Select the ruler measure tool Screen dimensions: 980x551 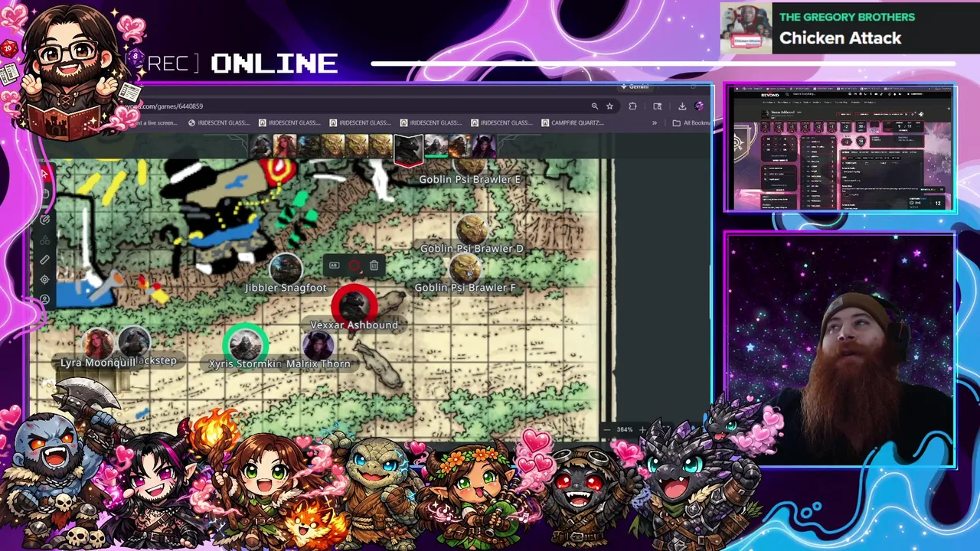pos(45,260)
